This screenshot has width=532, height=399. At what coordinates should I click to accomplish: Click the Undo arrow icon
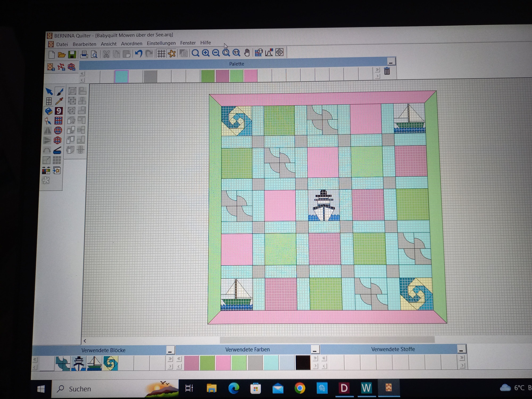point(139,54)
